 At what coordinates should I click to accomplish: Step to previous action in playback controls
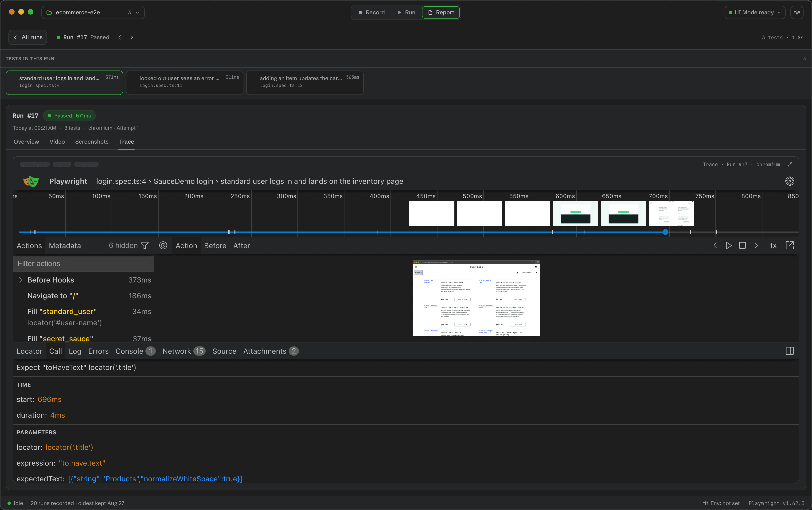tap(715, 246)
